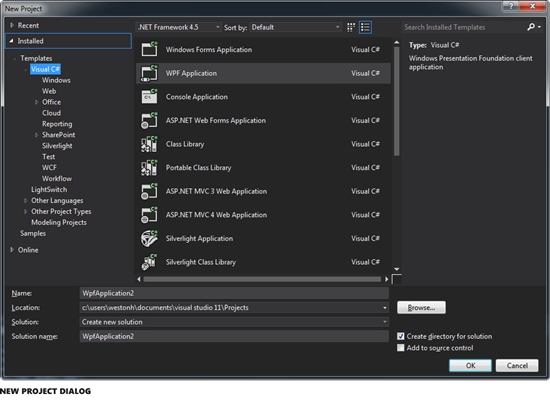Expand the Recent section
This screenshot has width=550, height=403.
tap(12, 25)
